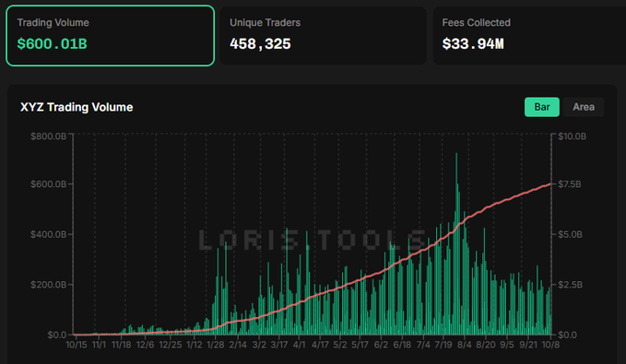Viewport: 626px width, 364px height.
Task: Switch chart to Bar view
Action: click(x=542, y=107)
